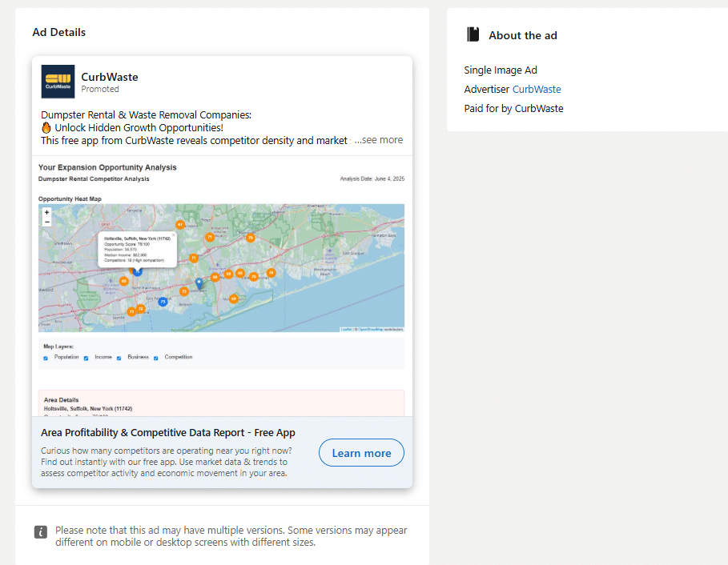728x565 pixels.
Task: Select the blue 75 marker near Bellport
Action: coord(163,302)
